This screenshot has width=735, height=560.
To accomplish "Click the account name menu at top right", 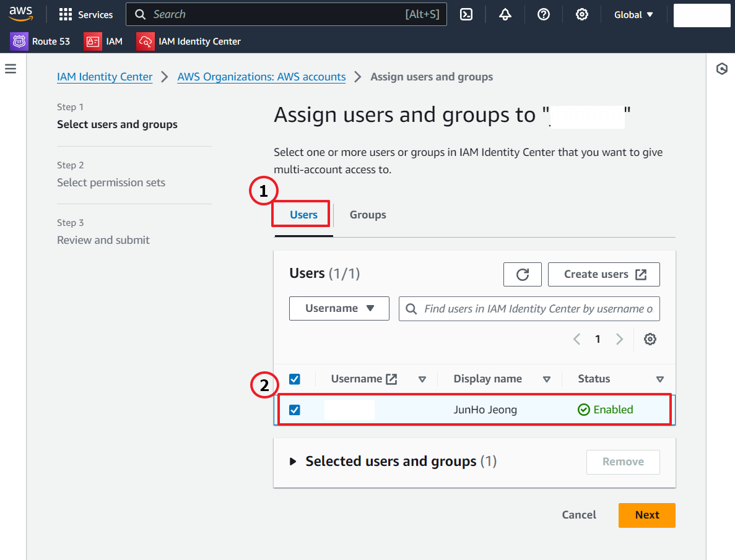I will click(702, 15).
